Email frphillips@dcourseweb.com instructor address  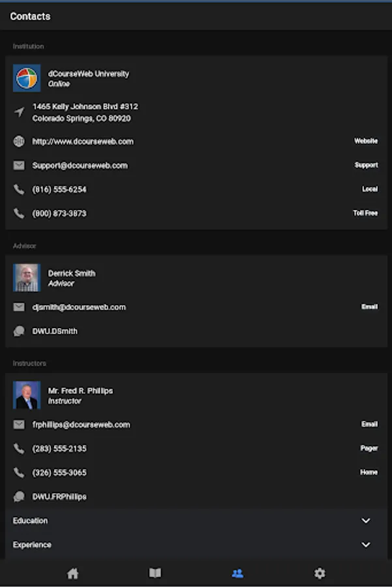click(81, 425)
